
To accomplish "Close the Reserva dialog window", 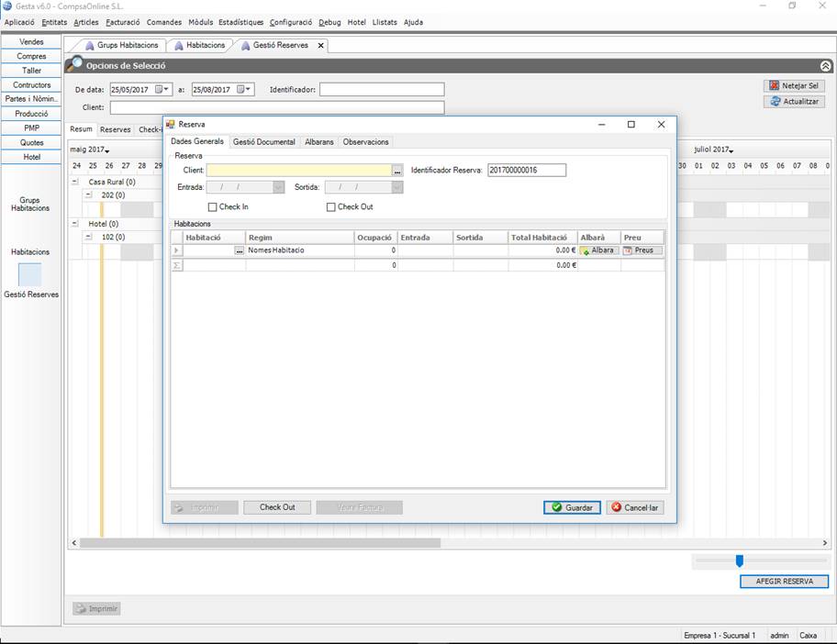I will click(661, 125).
